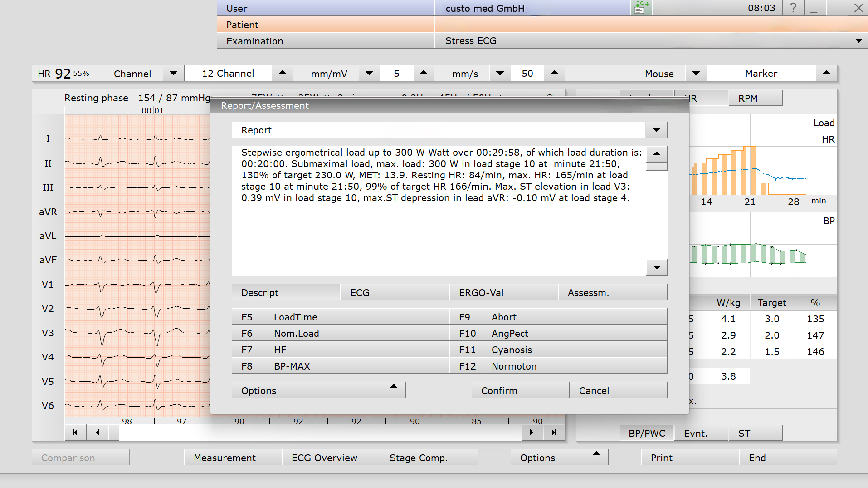Insert F12 Normoton text block

tap(558, 366)
